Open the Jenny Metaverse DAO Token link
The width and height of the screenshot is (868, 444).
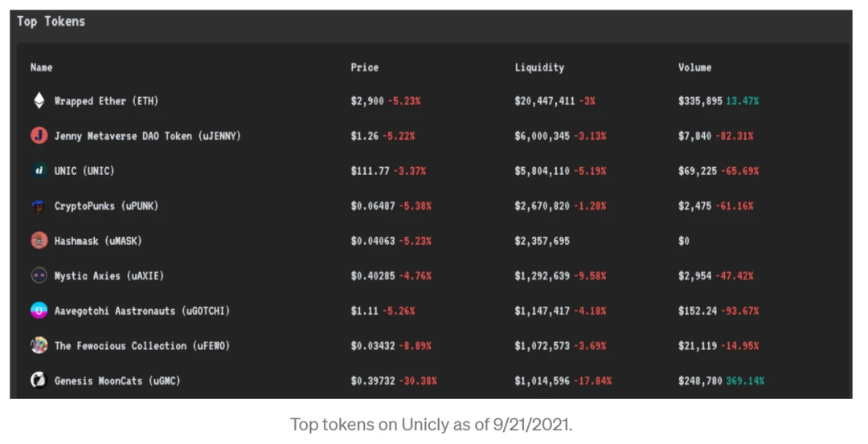click(x=147, y=136)
